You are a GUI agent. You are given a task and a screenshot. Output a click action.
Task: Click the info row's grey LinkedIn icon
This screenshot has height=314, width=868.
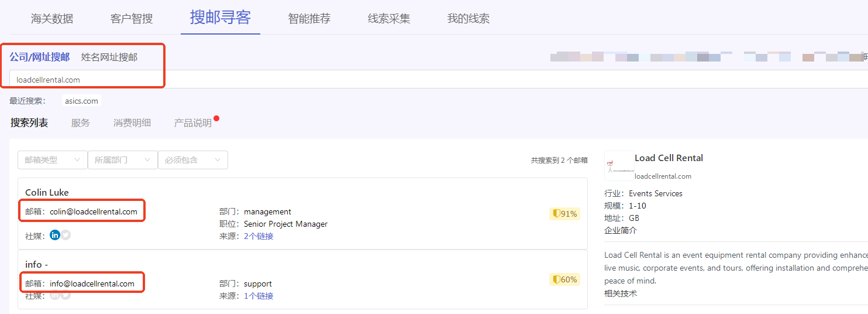[55, 295]
